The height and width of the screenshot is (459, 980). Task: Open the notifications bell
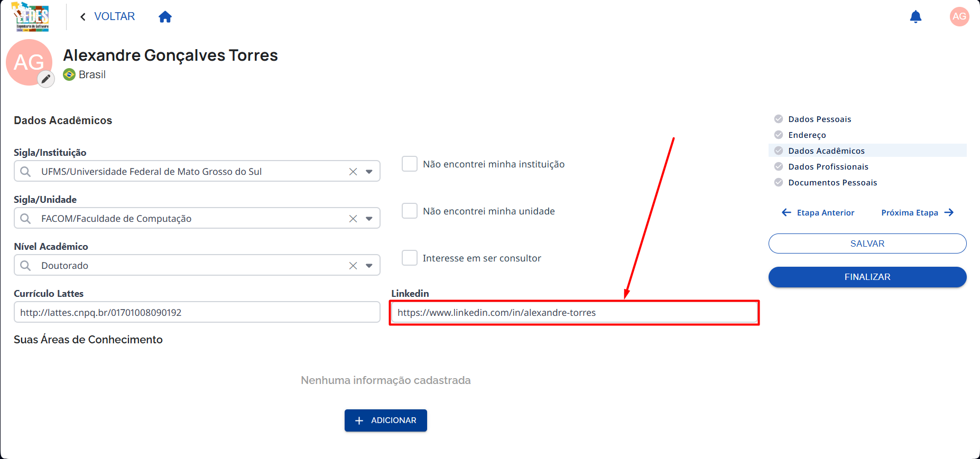coord(916,17)
